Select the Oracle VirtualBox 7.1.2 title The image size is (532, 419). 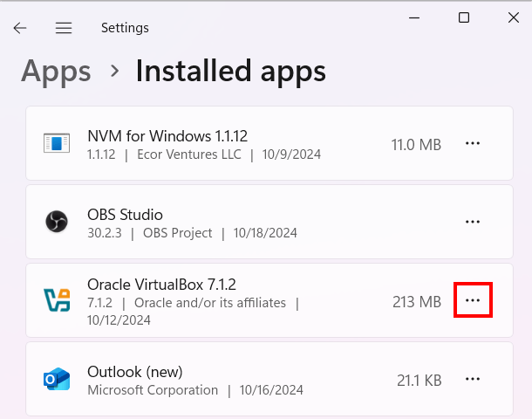pyautogui.click(x=161, y=285)
